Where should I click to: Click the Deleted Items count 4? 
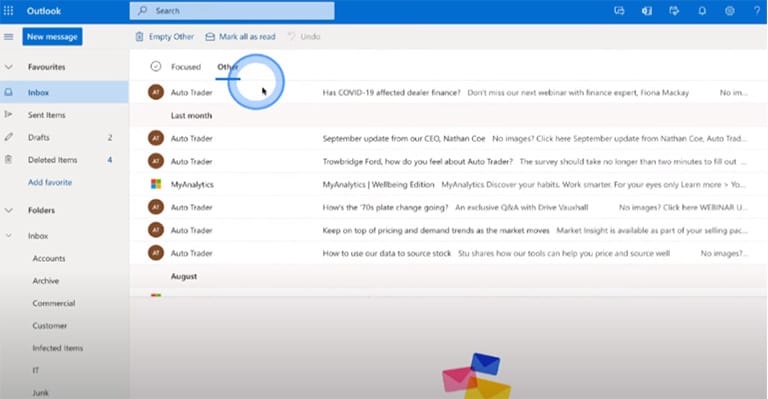110,160
